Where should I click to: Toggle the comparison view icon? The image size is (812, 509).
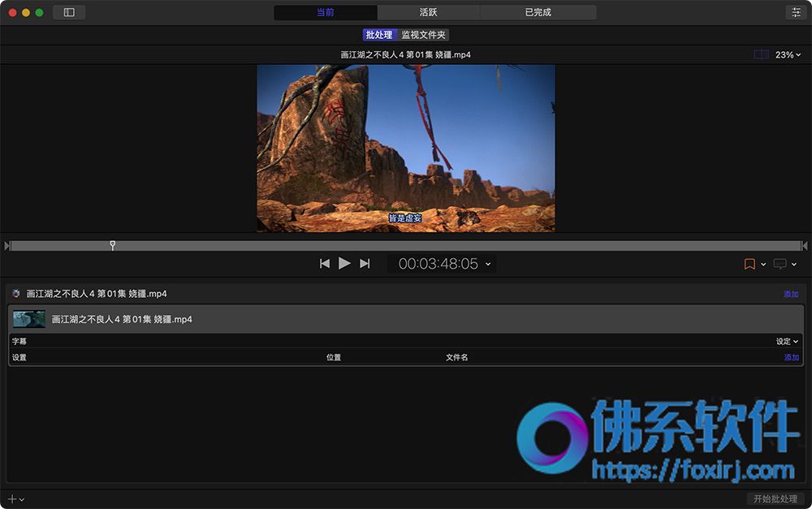click(x=761, y=54)
